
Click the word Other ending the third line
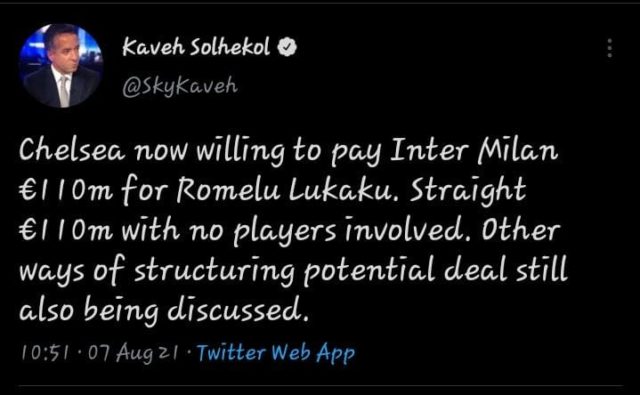click(520, 229)
